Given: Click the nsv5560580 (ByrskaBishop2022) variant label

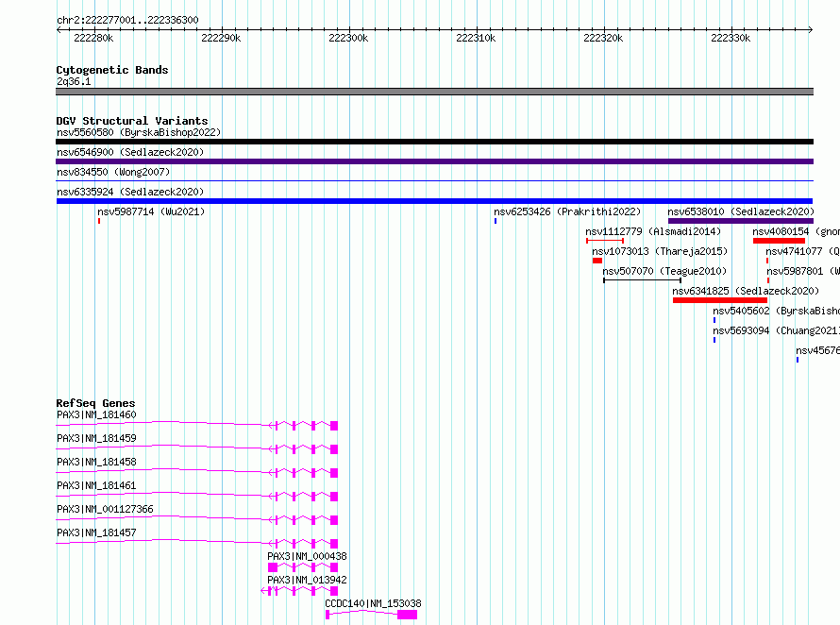Looking at the screenshot, I should click(139, 132).
